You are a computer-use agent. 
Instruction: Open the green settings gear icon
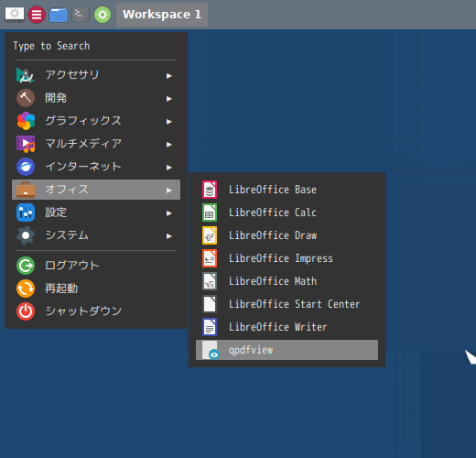pyautogui.click(x=103, y=15)
